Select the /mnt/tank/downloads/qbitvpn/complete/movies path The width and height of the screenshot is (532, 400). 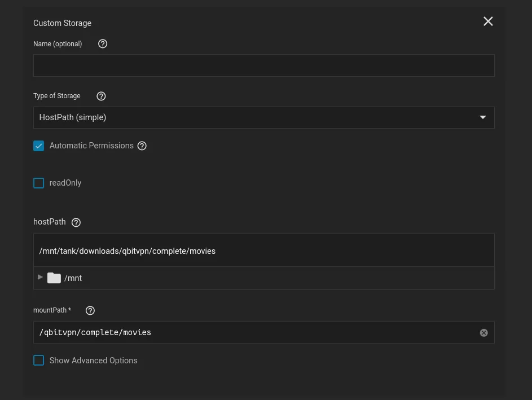coord(127,251)
